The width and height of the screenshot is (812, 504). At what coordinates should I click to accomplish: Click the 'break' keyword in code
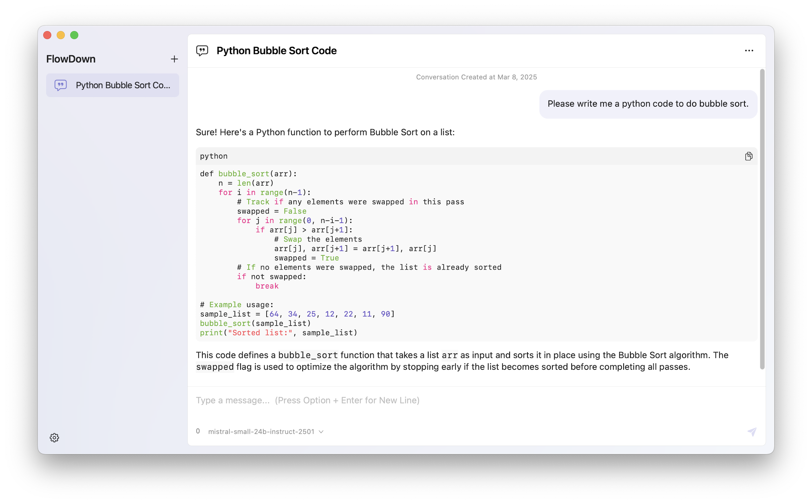(x=267, y=286)
